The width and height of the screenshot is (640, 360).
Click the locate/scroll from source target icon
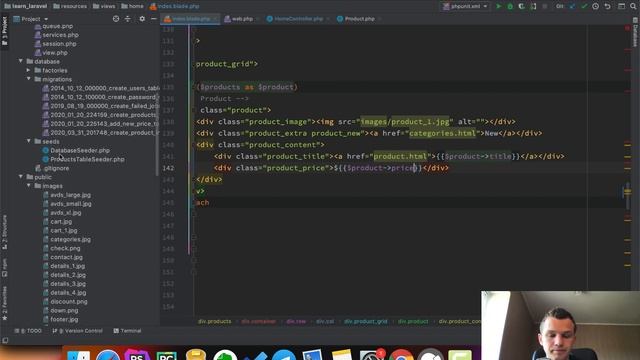pos(116,19)
